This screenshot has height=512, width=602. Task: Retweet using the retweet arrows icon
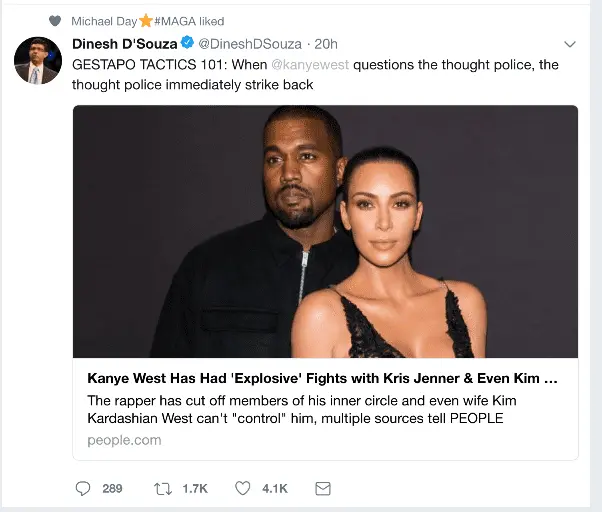tap(163, 488)
